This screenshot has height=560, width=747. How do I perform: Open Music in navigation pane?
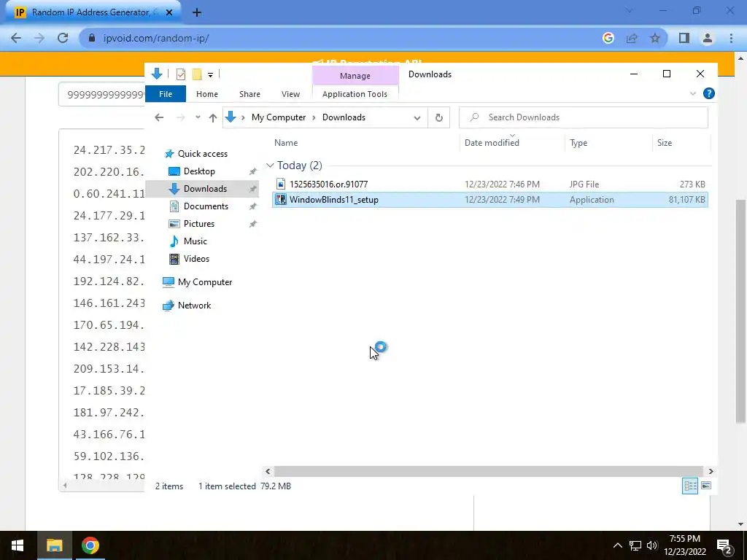click(196, 241)
